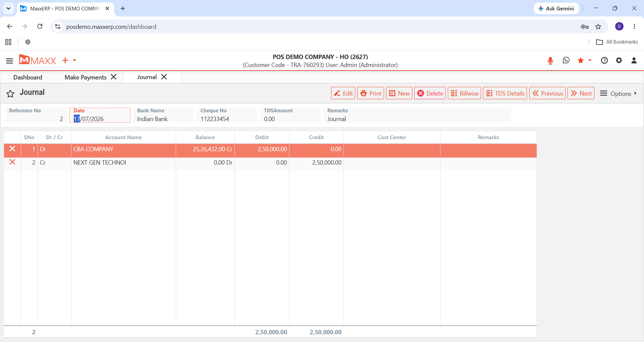644x342 pixels.
Task: Reload the browser page
Action: (x=40, y=26)
